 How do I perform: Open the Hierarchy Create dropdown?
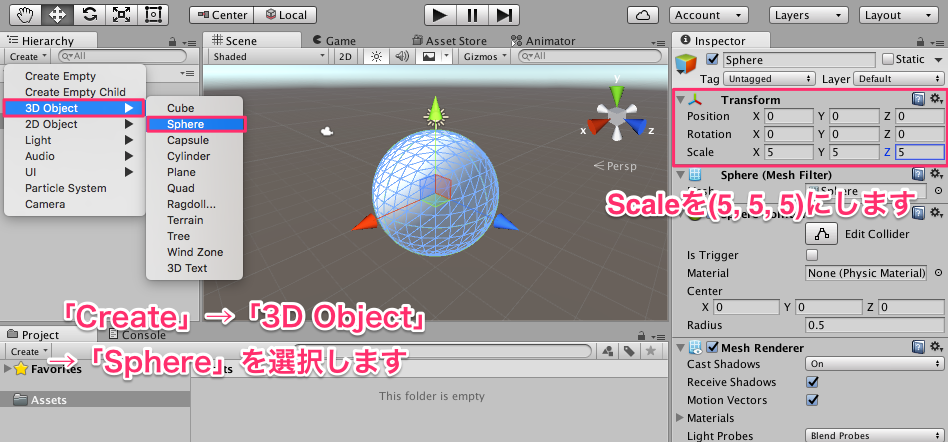click(x=28, y=56)
